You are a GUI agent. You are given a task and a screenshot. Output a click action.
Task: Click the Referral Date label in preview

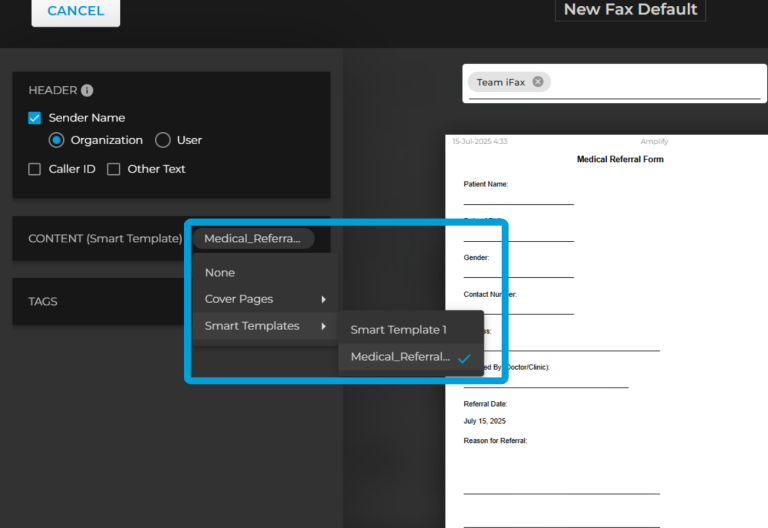485,404
